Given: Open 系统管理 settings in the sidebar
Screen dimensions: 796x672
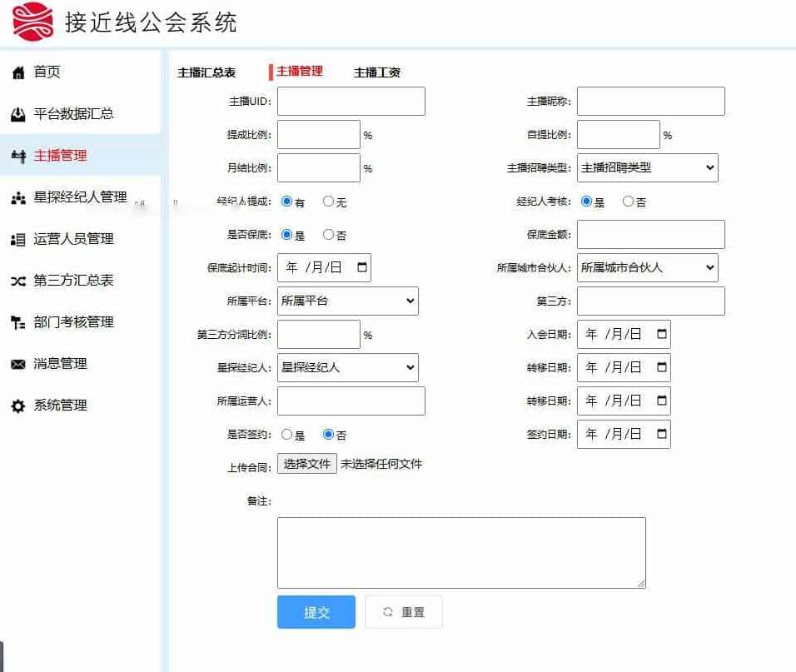Looking at the screenshot, I should point(19,406).
